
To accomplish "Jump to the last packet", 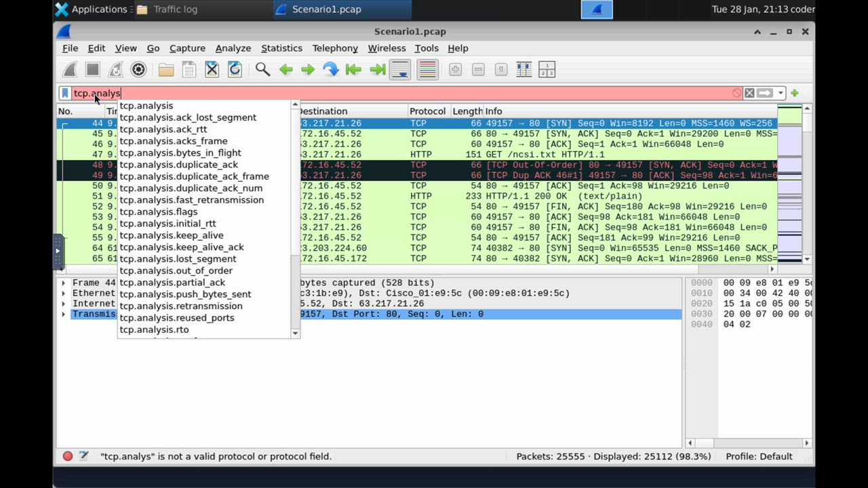I will (378, 69).
